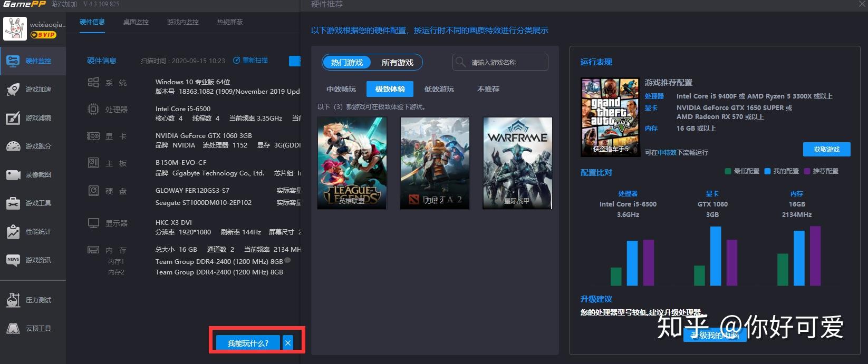This screenshot has width=868, height=364.
Task: Select 中效畅玩 category tab
Action: pyautogui.click(x=341, y=89)
